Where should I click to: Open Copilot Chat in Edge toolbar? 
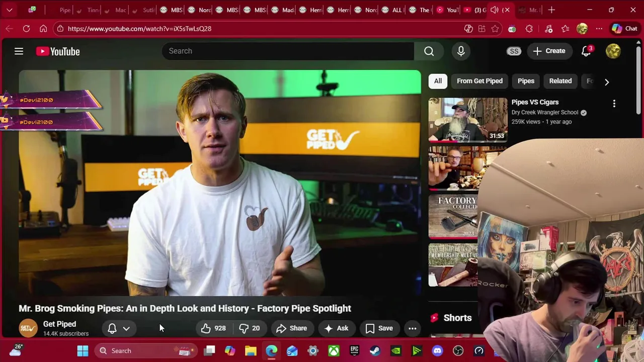(x=625, y=29)
